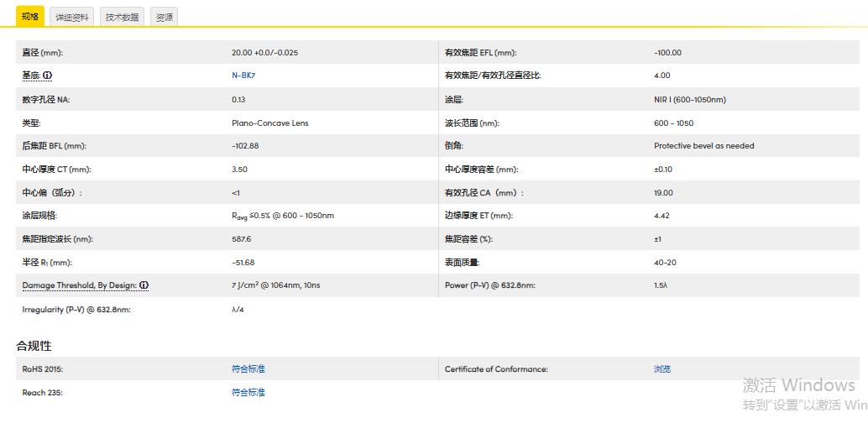Click the EFL value -100.00
Viewport: 868px width, 423px height.
(668, 53)
